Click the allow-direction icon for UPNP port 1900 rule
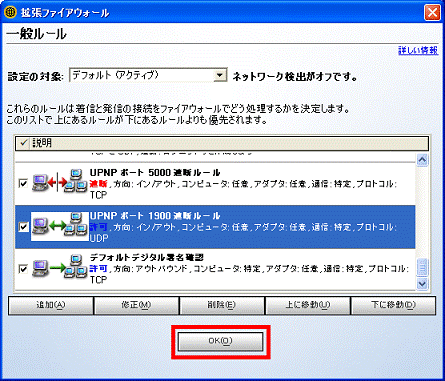The width and height of the screenshot is (445, 381). [59, 226]
